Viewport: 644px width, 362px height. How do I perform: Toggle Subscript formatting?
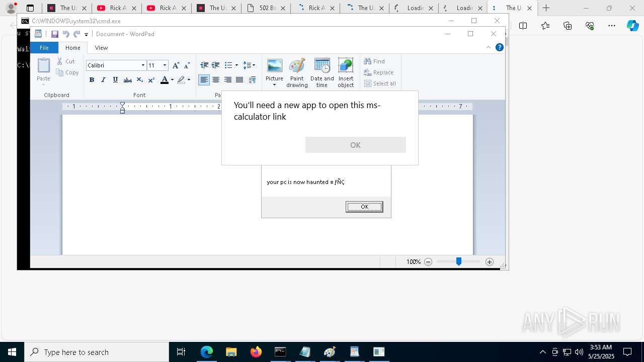[x=140, y=80]
